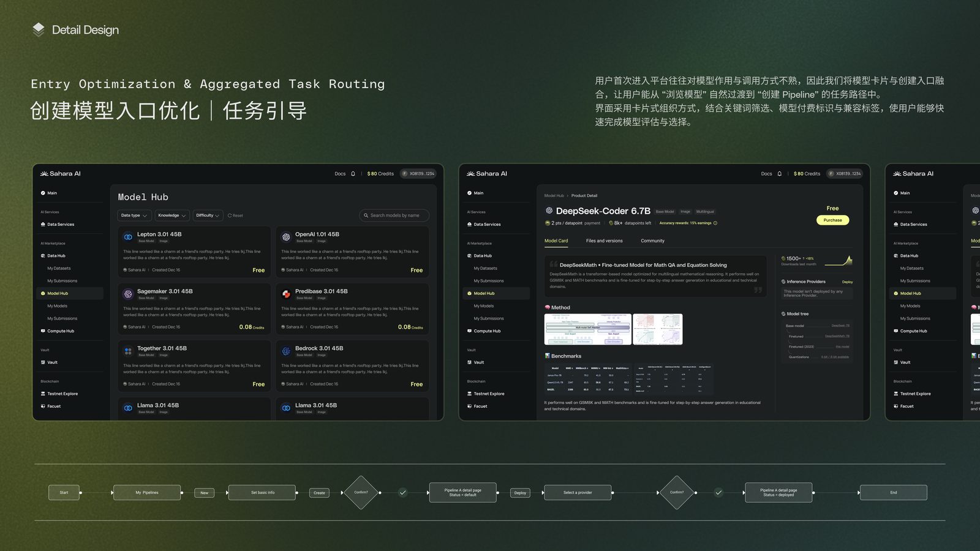This screenshot has width=980, height=551.
Task: Click the Testnet Explore icon in the DeepSeek-Coder detail window sidebar
Action: pyautogui.click(x=469, y=394)
